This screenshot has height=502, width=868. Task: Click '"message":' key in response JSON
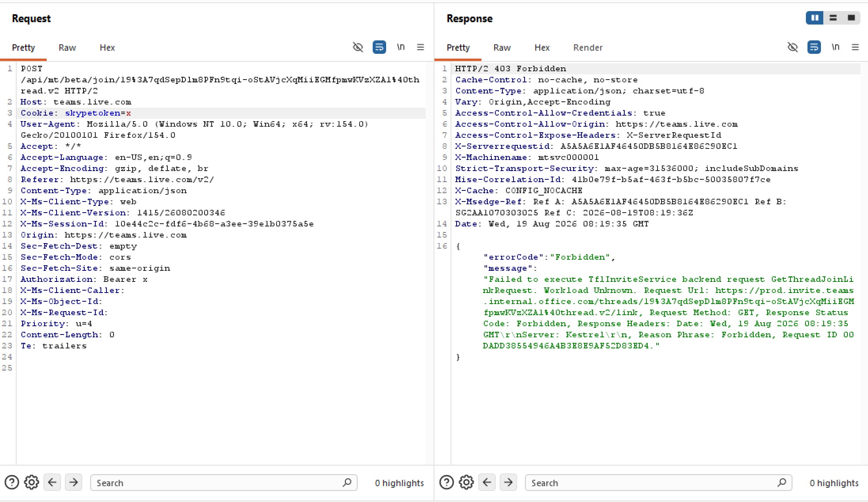510,268
